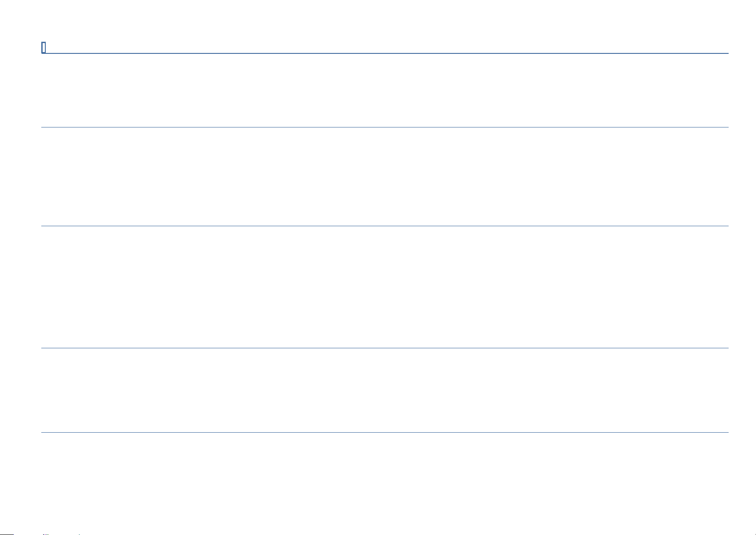Click the black bar at the bottom-left edge
The height and width of the screenshot is (535, 756).
[7, 534]
